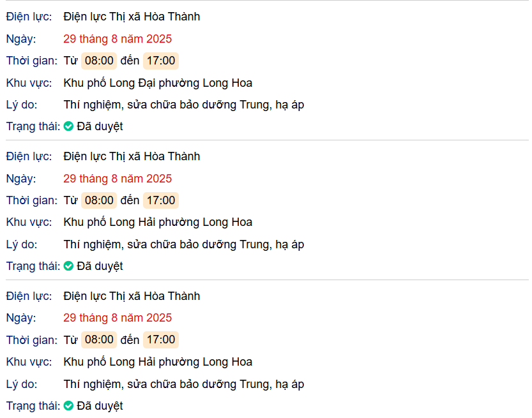Click the green approved checkmark in first entry
532x418 pixels.
point(68,126)
